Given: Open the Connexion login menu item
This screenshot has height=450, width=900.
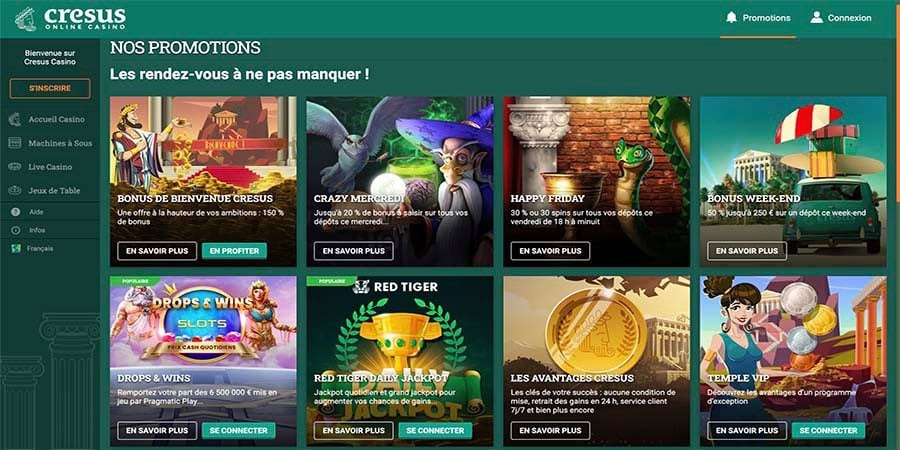Looking at the screenshot, I should pos(841,18).
